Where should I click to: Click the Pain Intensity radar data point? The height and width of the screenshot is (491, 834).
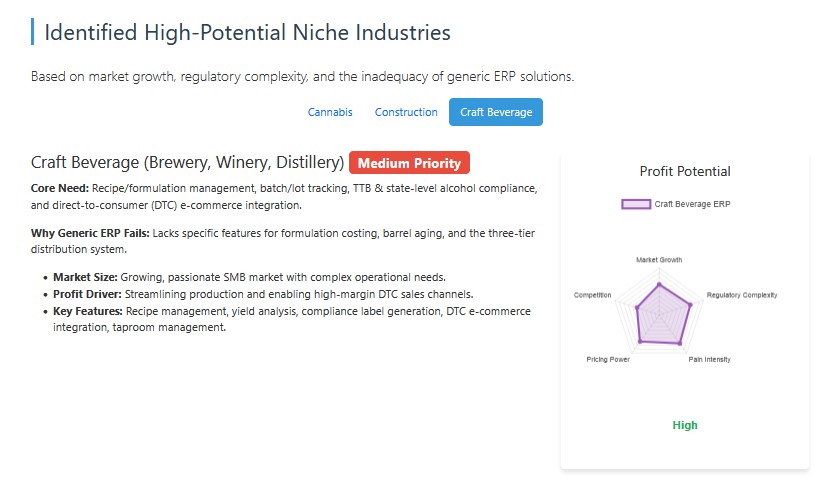679,343
